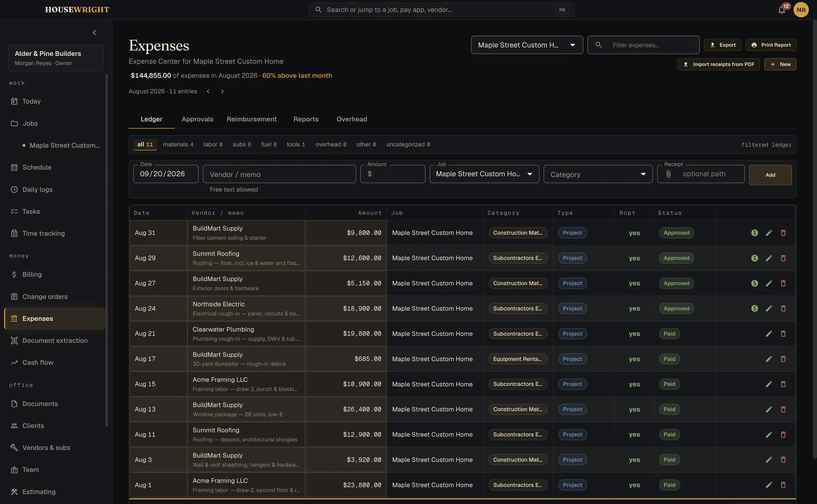Switch to the Reports tab
This screenshot has width=817, height=504.
306,119
